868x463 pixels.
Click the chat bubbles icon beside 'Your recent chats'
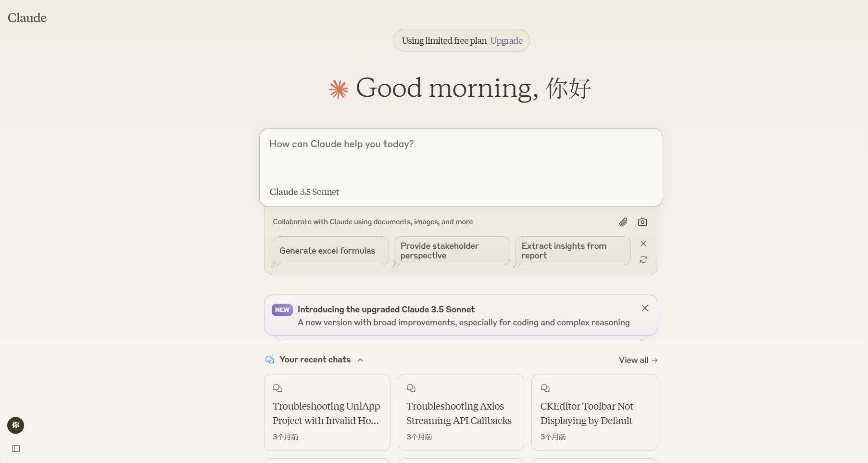pyautogui.click(x=270, y=360)
